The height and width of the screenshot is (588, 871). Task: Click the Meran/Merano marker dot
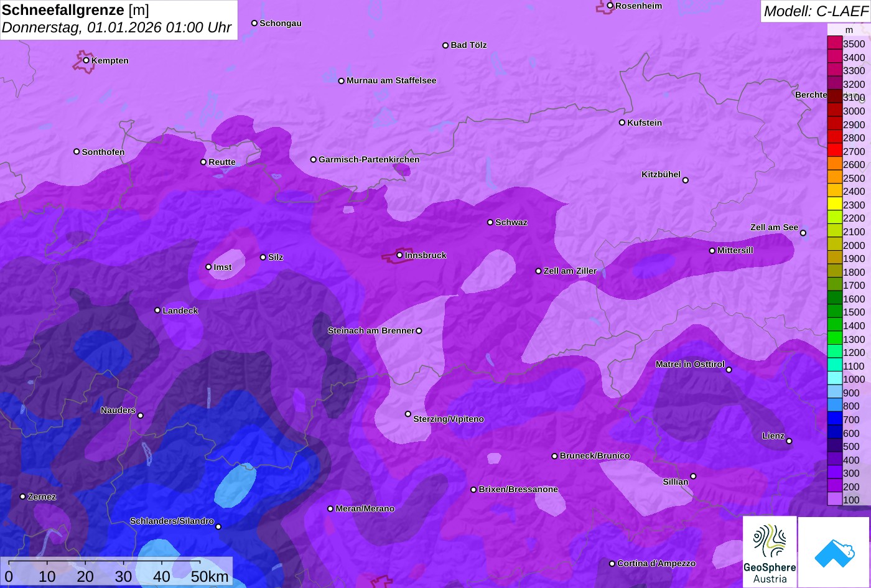click(x=330, y=509)
